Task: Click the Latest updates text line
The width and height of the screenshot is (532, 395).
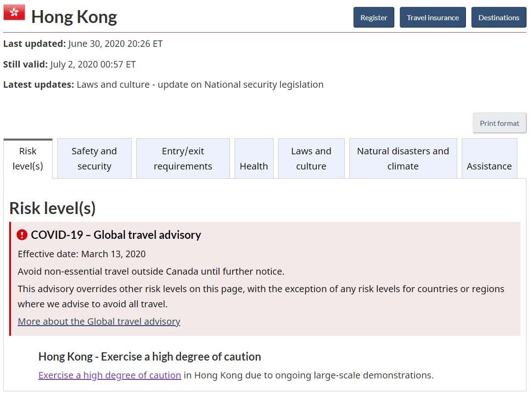Action: pyautogui.click(x=163, y=85)
